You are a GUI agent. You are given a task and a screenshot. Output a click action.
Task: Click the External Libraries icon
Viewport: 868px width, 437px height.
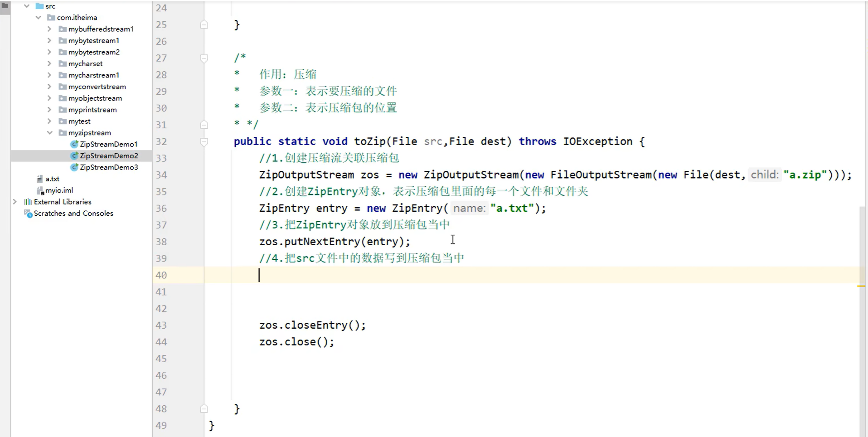27,201
